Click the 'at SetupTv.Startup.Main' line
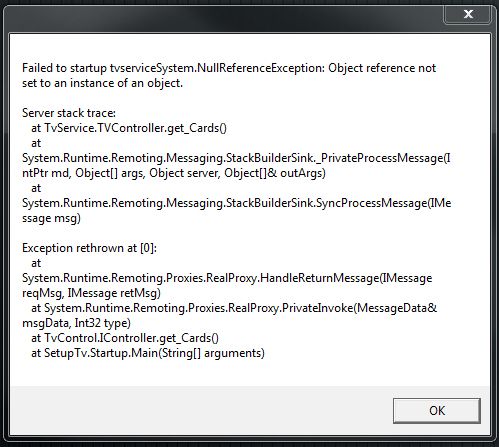 148,353
